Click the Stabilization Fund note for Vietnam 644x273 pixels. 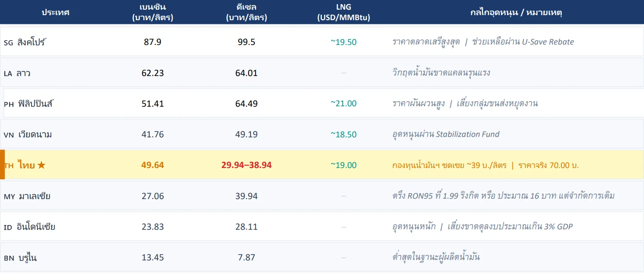coord(446,134)
